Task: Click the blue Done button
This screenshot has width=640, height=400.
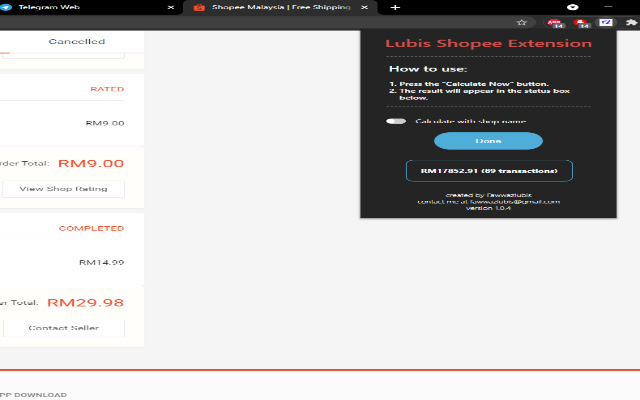Action: pos(488,141)
